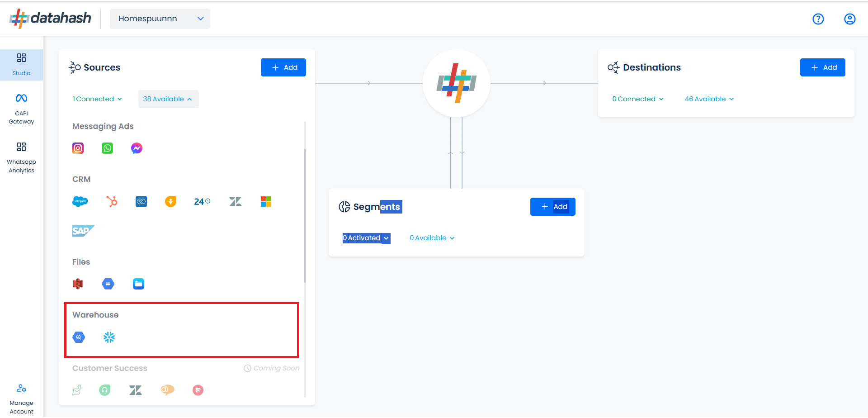Click the orange @ chat bubble icon
This screenshot has width=868, height=418.
[x=167, y=390]
